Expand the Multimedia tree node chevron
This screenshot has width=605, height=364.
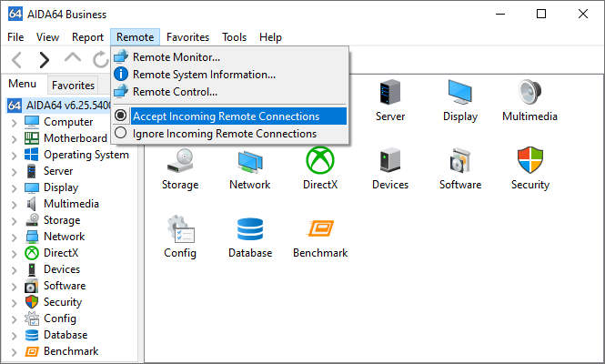pyautogui.click(x=15, y=205)
